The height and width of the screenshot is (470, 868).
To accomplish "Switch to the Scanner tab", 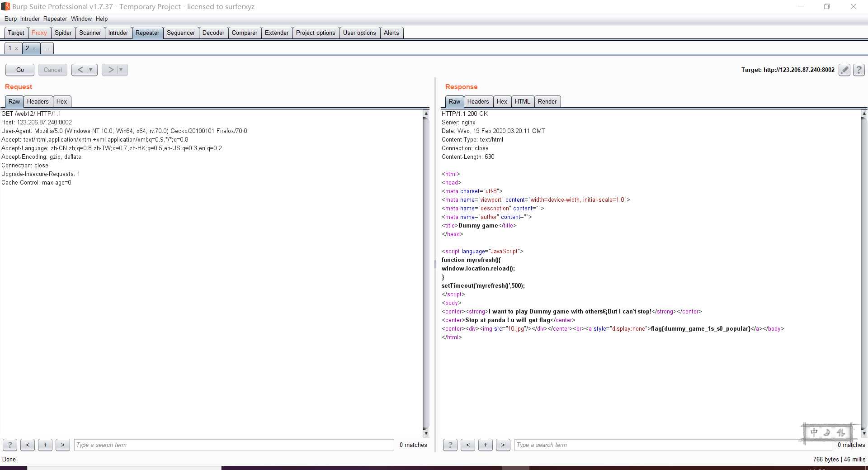I will tap(90, 33).
